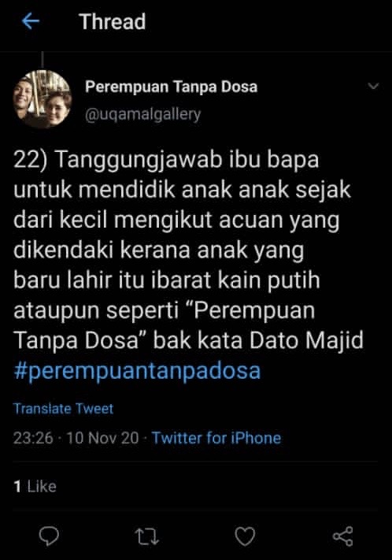This screenshot has width=392, height=560.
Task: Open the profile picture of Perempuan Tanpa Dosa
Action: (x=43, y=99)
